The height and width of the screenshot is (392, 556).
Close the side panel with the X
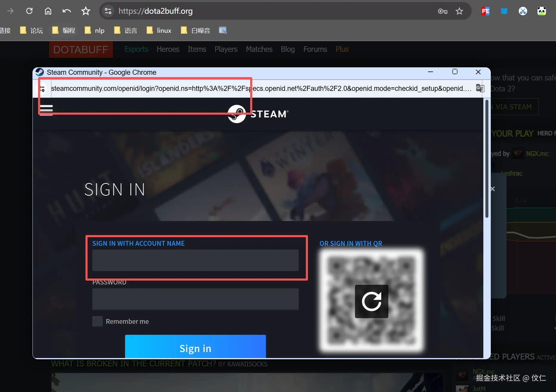(493, 189)
